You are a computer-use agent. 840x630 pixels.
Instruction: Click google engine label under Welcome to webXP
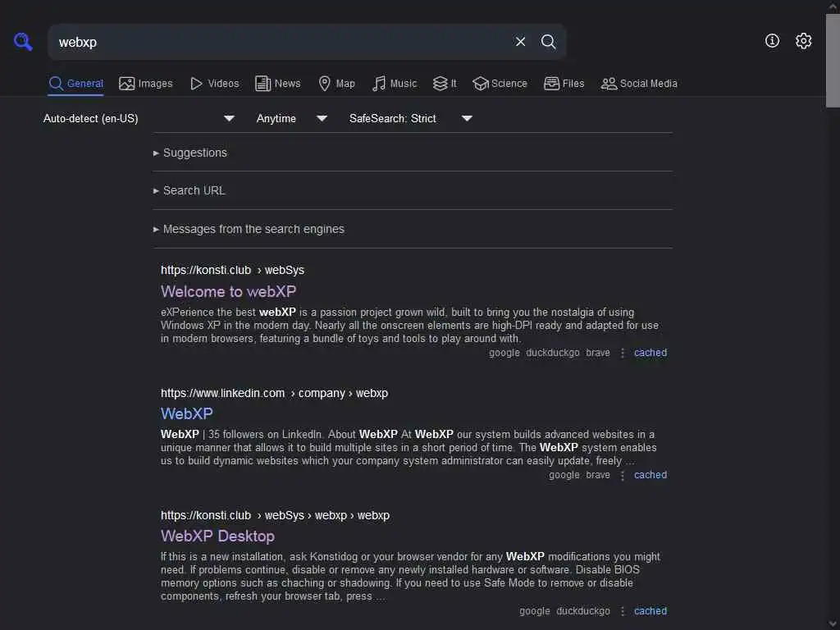click(504, 353)
